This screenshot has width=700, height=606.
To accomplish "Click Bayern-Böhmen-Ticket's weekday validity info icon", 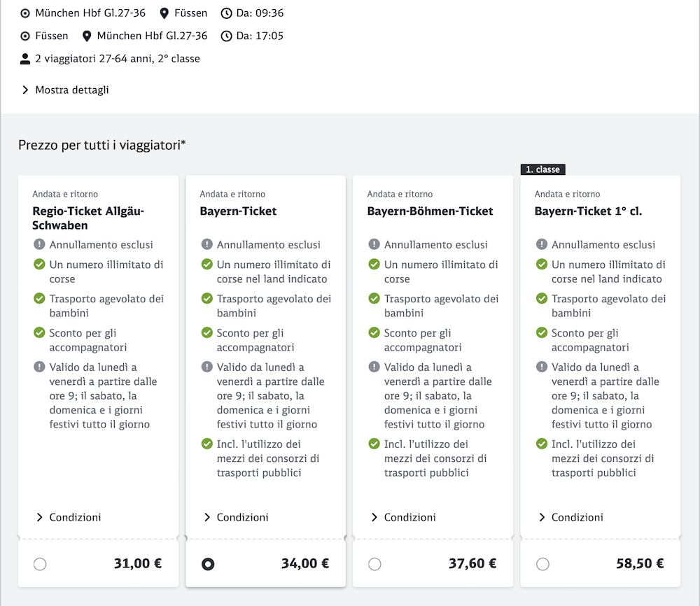I will [374, 367].
